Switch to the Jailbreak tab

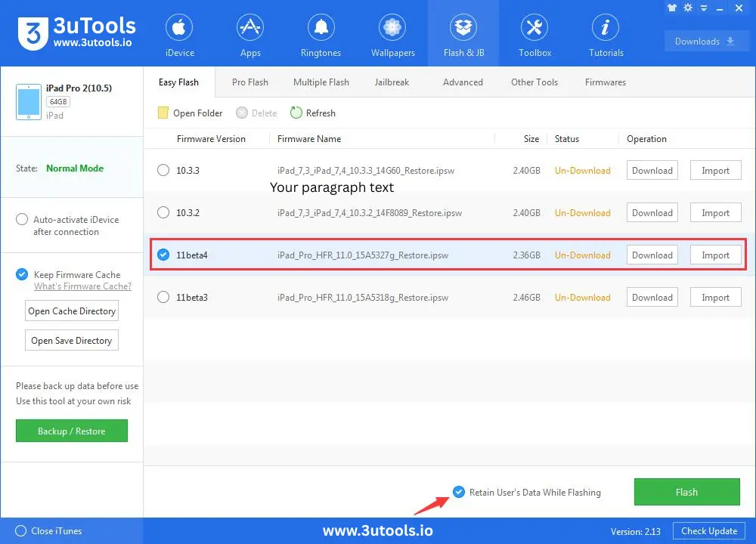point(392,82)
